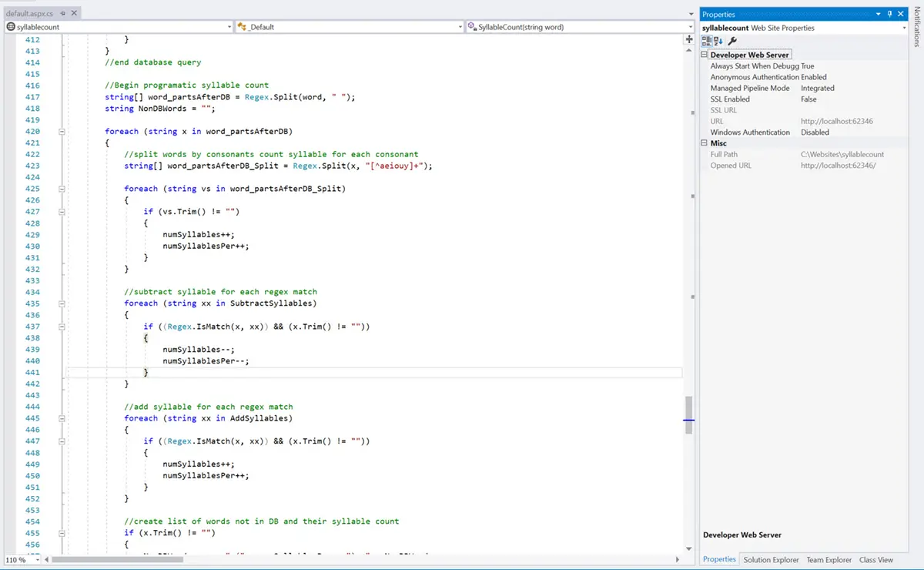The height and width of the screenshot is (570, 924).
Task: Close the default.aspx.cs tab
Action: pyautogui.click(x=73, y=14)
